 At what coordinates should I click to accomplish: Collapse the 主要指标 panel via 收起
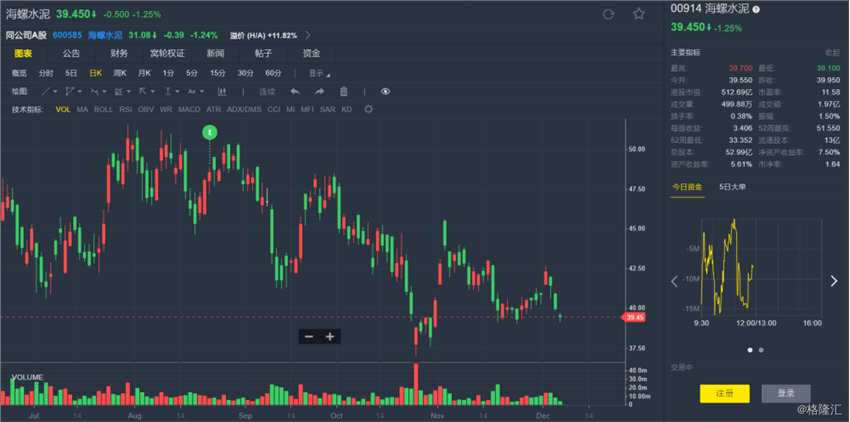(x=831, y=51)
